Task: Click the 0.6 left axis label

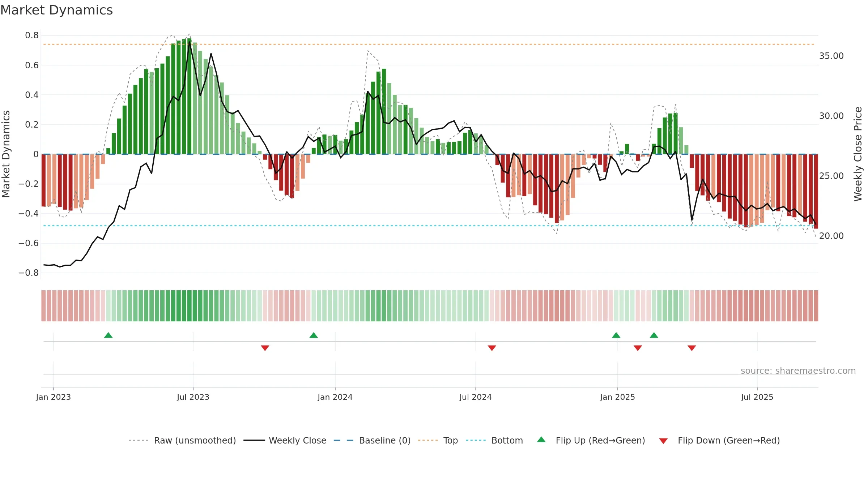Action: coord(32,65)
